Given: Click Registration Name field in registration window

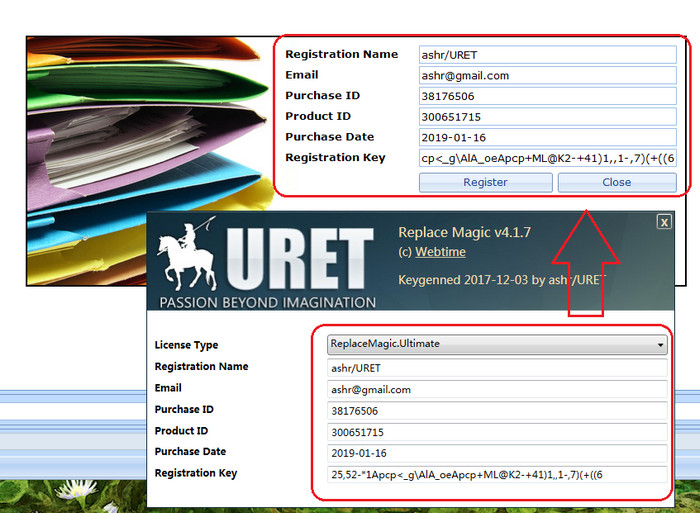Looking at the screenshot, I should coord(547,55).
